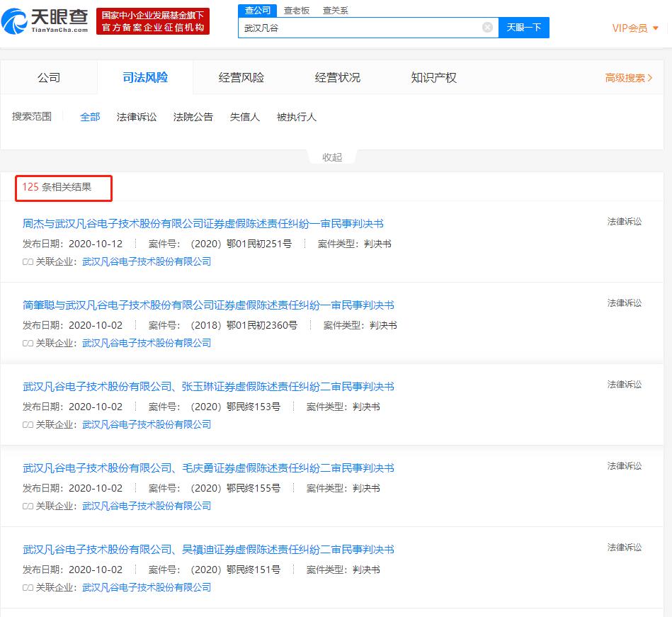Click case number (2020)鄂民终153号
This screenshot has height=617, width=672.
[236, 407]
